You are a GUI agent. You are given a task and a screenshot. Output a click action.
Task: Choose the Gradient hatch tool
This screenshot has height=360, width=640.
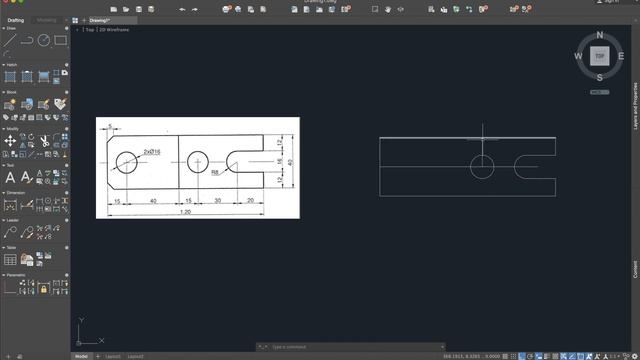[44, 77]
